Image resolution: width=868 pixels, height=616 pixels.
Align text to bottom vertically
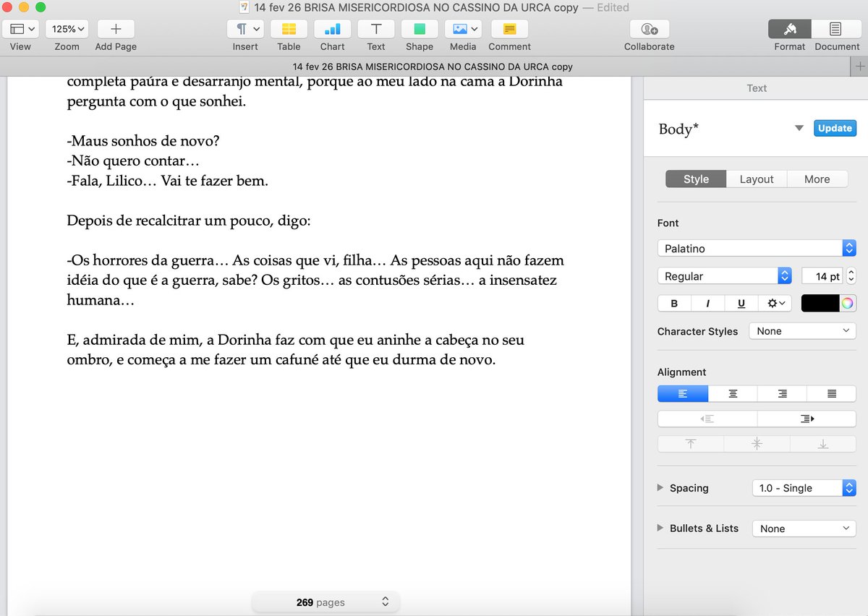pos(823,444)
